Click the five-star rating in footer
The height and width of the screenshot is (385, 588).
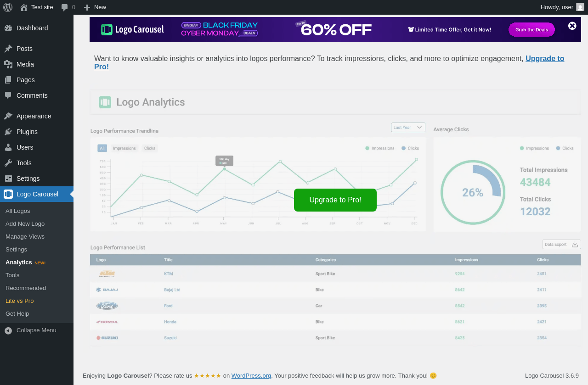tap(208, 376)
